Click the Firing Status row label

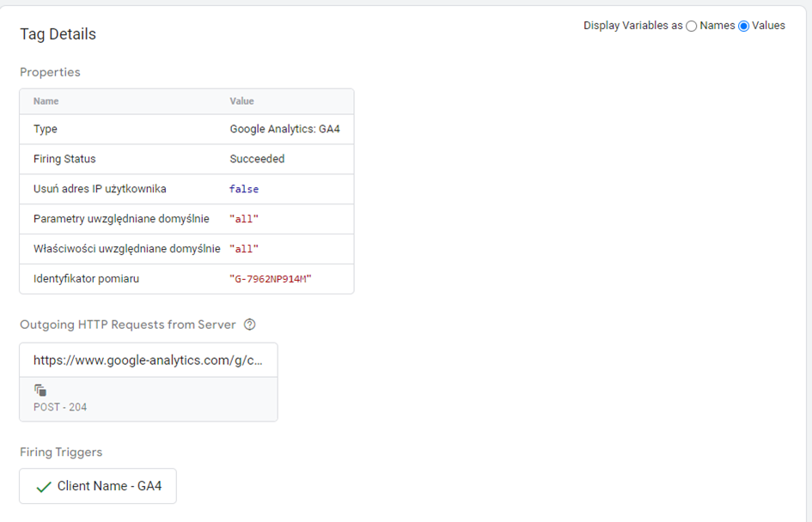click(x=64, y=159)
